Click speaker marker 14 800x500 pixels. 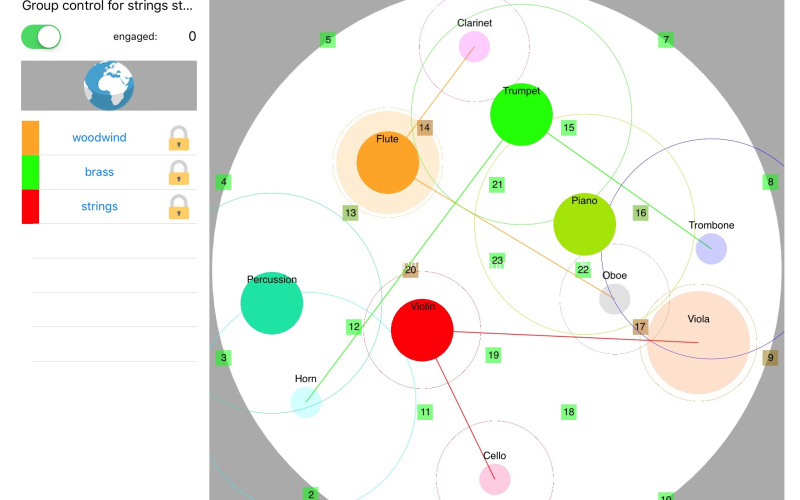tap(424, 128)
